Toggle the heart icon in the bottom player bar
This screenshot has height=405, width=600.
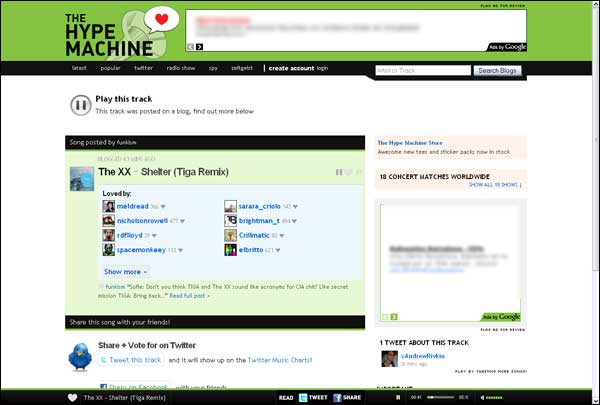point(72,397)
